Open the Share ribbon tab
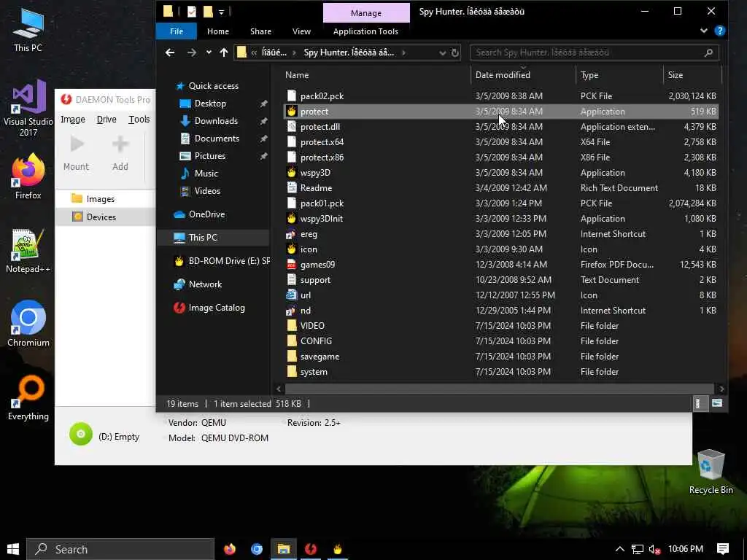The width and height of the screenshot is (747, 560). pos(260,31)
